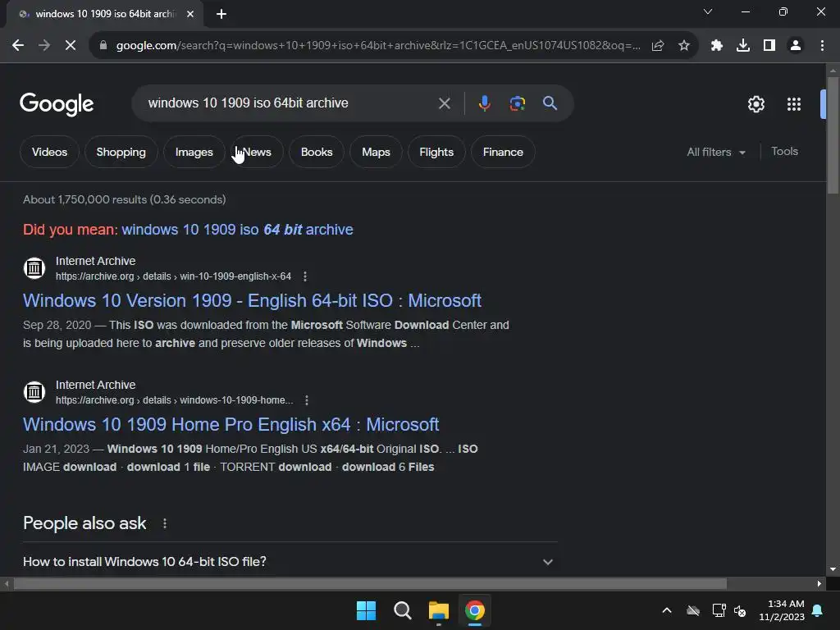
Task: Clear the search query with X
Action: point(444,103)
